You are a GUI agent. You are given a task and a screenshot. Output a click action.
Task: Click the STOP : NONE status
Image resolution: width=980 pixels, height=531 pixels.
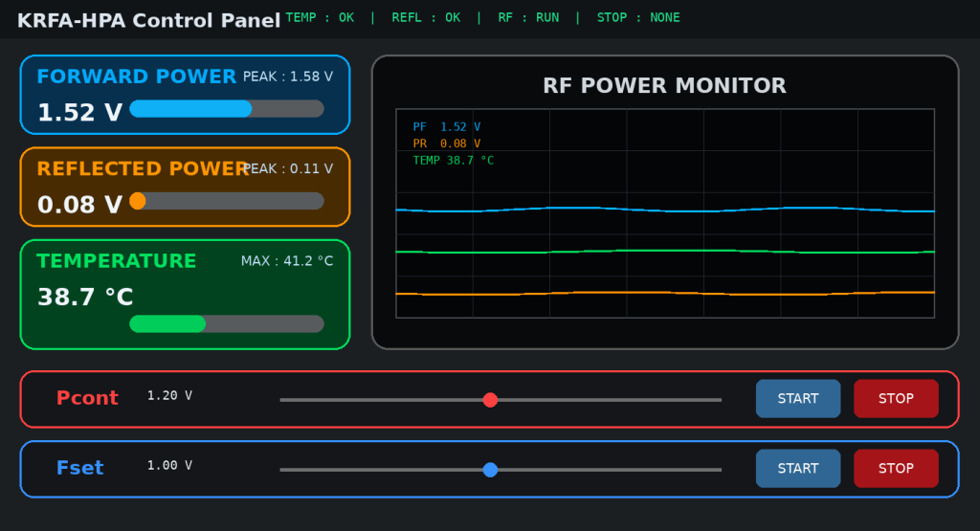tap(638, 17)
